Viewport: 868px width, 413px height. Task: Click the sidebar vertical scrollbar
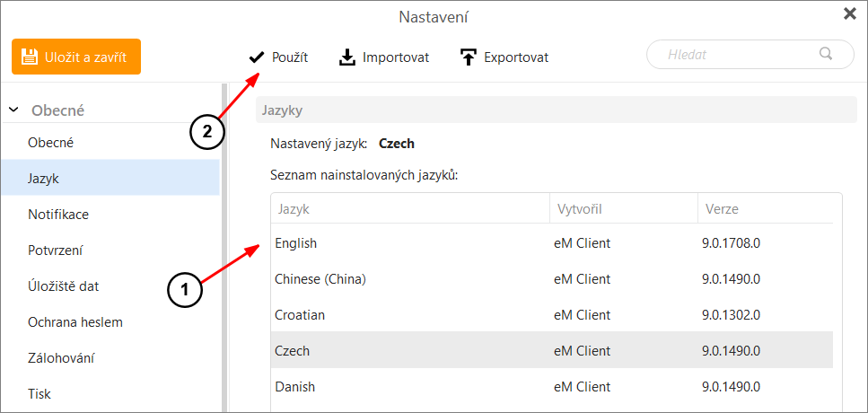224,248
